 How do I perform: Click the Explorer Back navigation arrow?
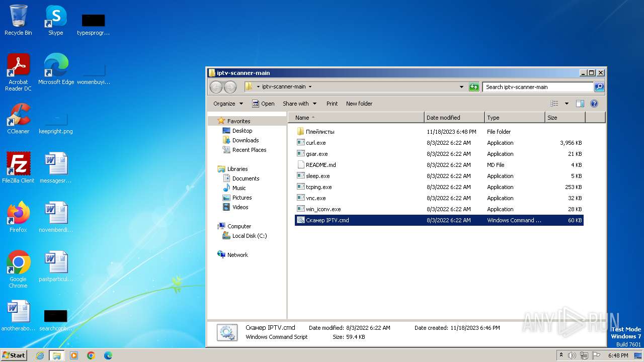[x=216, y=87]
